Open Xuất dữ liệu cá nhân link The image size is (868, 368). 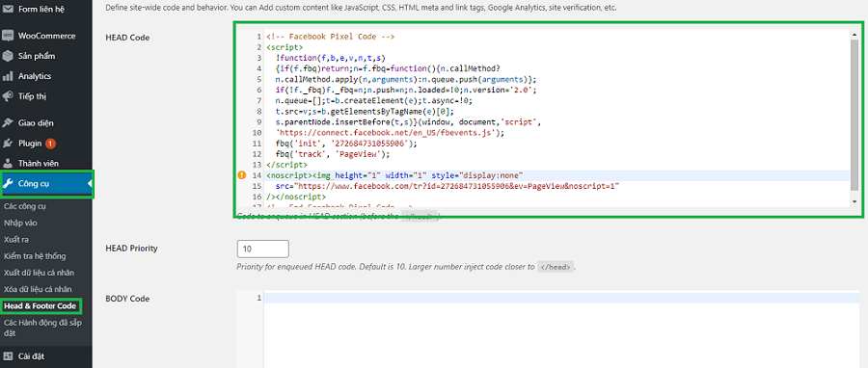[39, 273]
